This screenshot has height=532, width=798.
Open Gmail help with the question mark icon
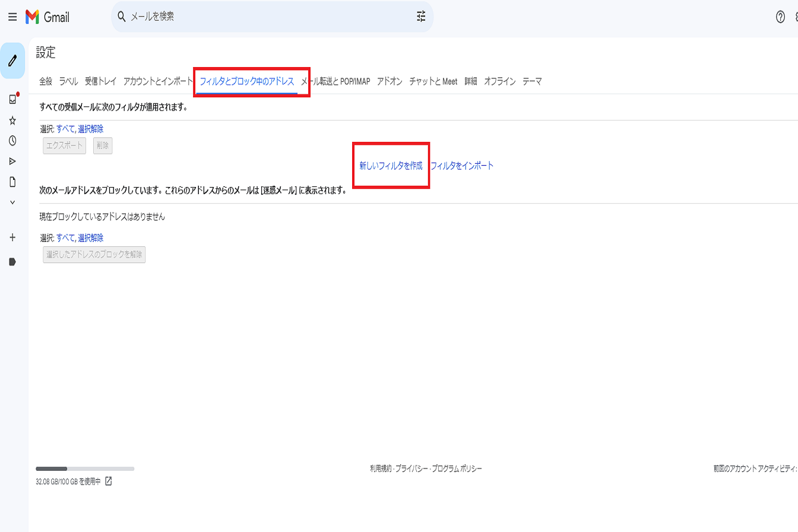click(x=781, y=17)
